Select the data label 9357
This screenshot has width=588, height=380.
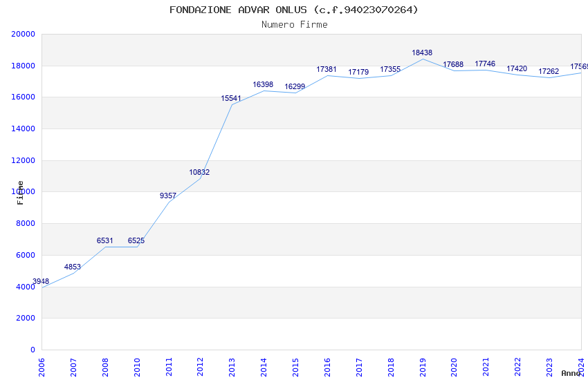click(x=167, y=196)
